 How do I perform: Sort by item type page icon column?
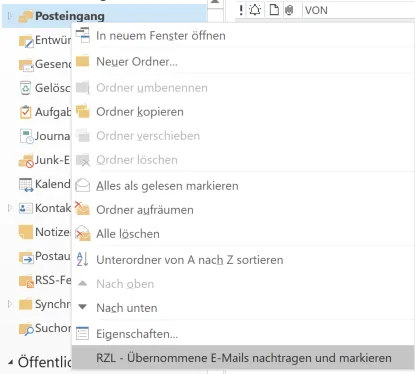coord(274,10)
